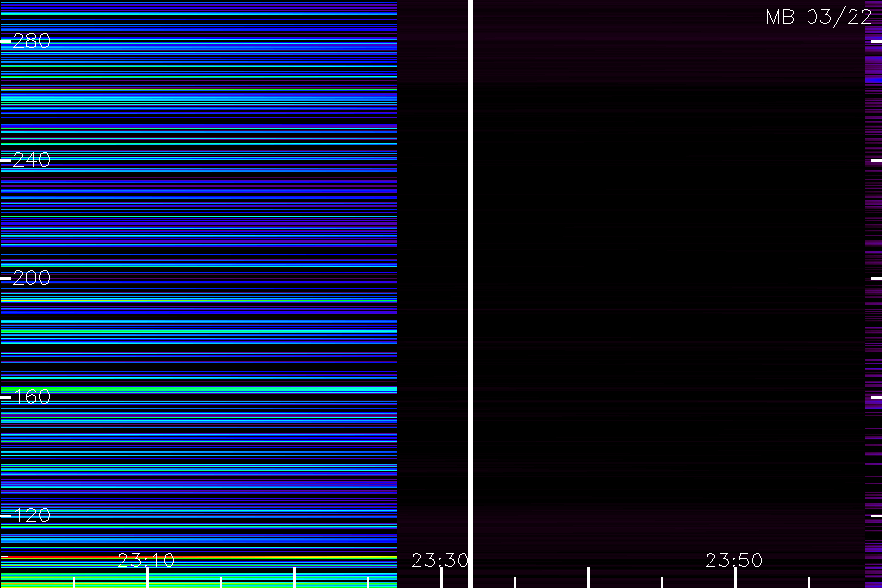Click the 160 frequency axis label
Image resolution: width=882 pixels, height=588 pixels.
point(31,397)
